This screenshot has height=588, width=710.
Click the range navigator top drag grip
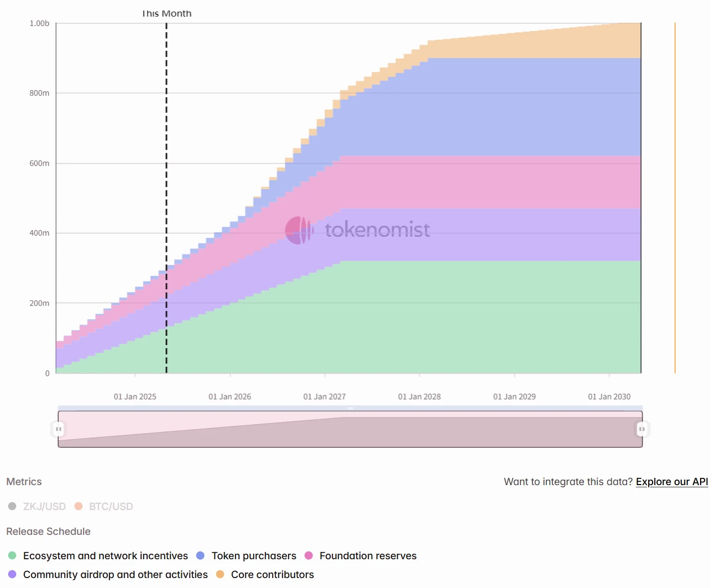pyautogui.click(x=350, y=408)
